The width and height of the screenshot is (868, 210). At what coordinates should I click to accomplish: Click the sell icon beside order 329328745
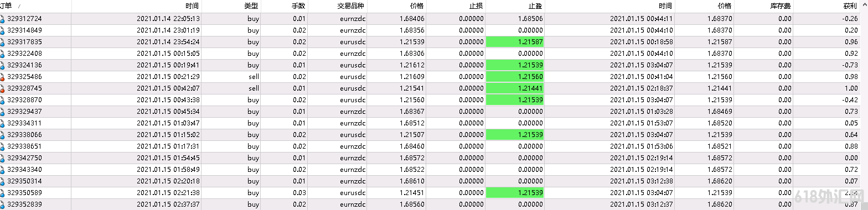2,88
